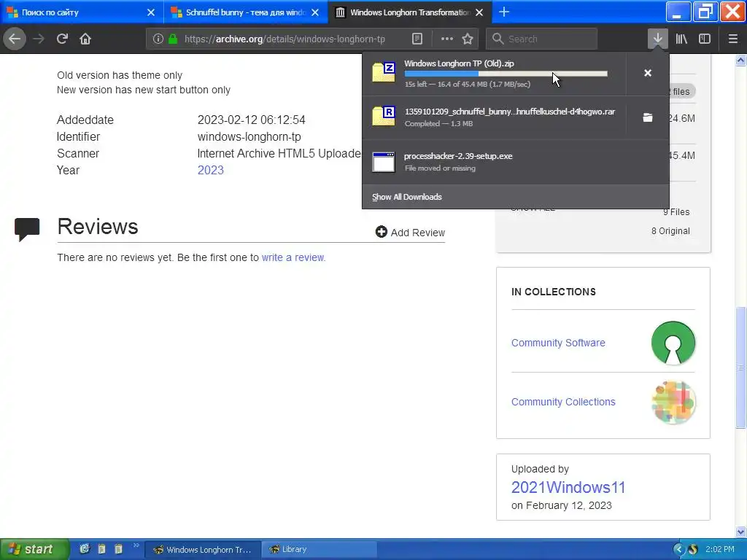Go back to previous page

pyautogui.click(x=15, y=39)
